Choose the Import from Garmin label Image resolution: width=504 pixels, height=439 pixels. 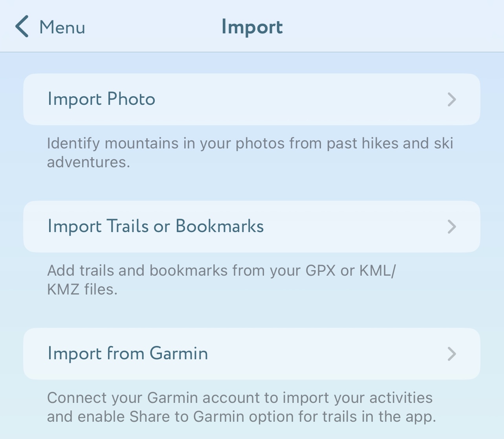coord(128,353)
